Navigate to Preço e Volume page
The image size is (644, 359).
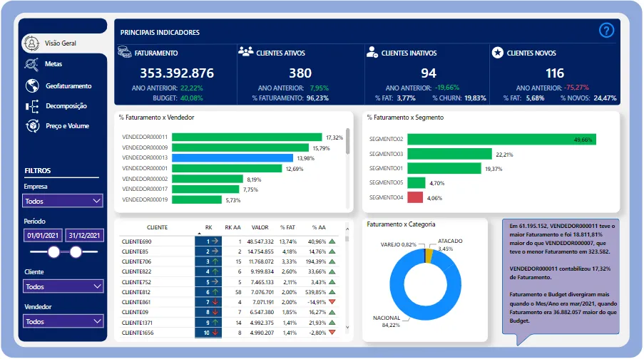pyautogui.click(x=67, y=126)
